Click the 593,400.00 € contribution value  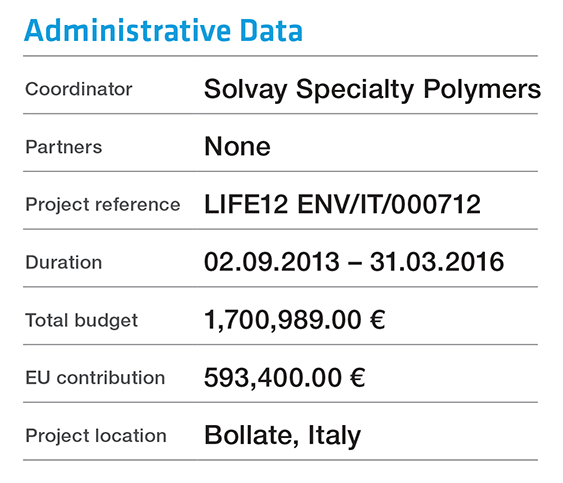click(x=285, y=378)
